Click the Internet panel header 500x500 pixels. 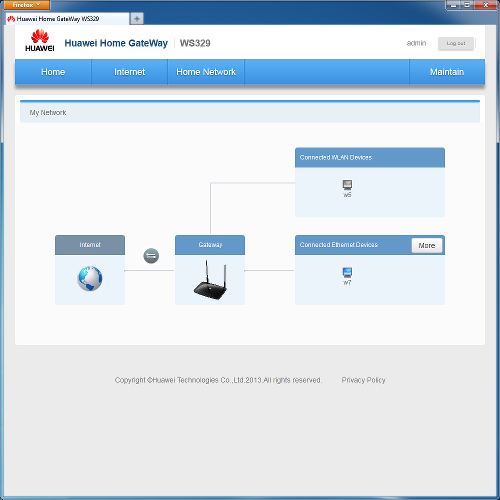pyautogui.click(x=90, y=245)
